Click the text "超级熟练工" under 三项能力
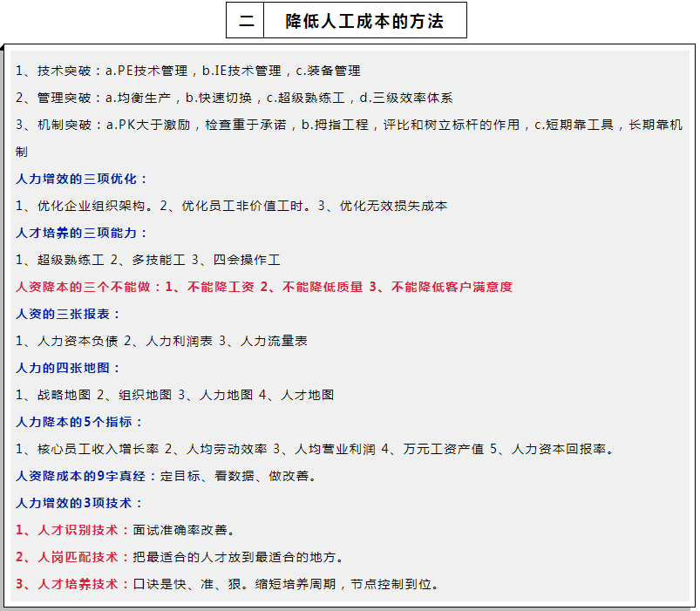This screenshot has width=700, height=611. pos(71,260)
